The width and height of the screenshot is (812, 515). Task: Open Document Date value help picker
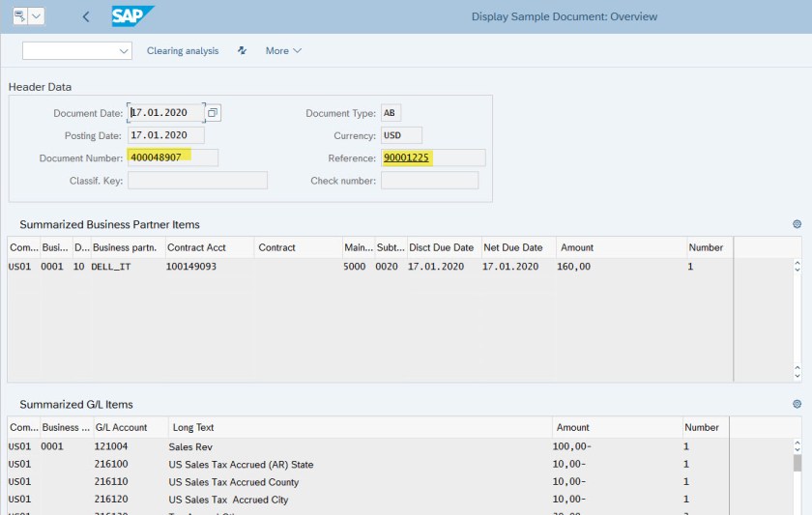click(213, 112)
